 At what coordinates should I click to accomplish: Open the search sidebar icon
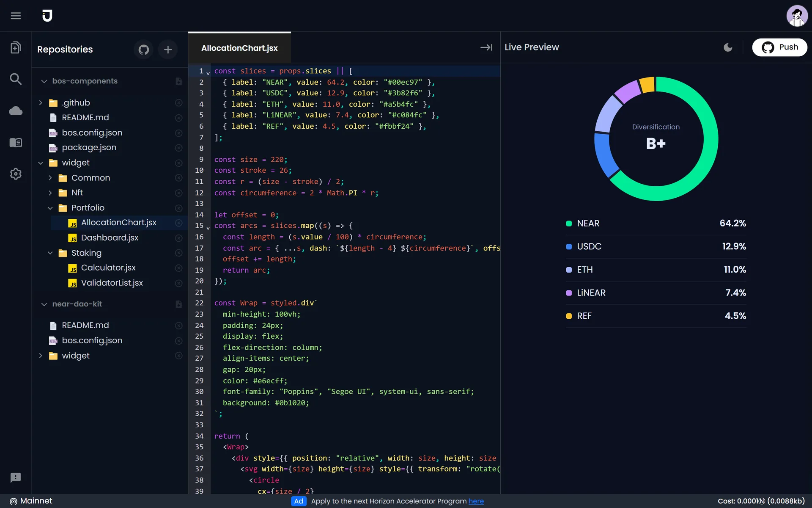16,79
